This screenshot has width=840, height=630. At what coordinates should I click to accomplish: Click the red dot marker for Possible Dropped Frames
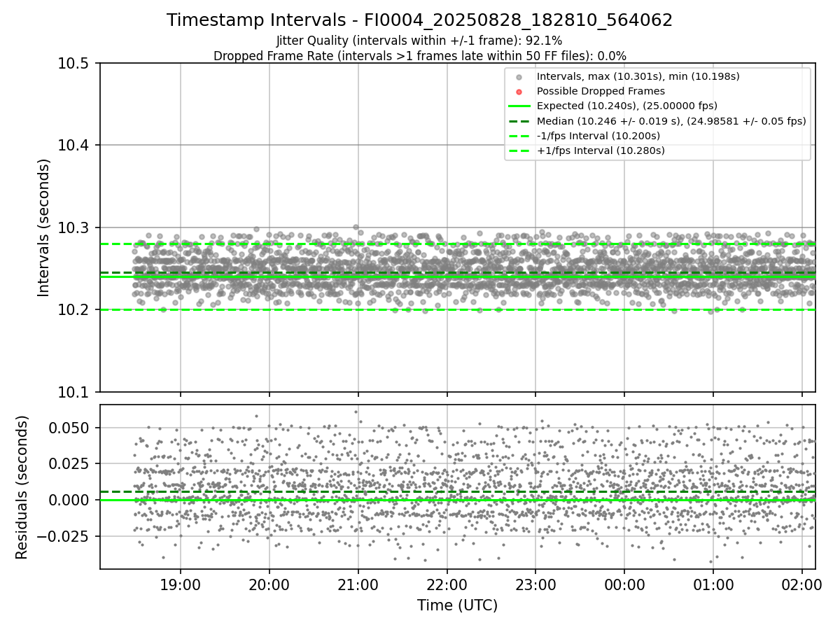(x=519, y=92)
